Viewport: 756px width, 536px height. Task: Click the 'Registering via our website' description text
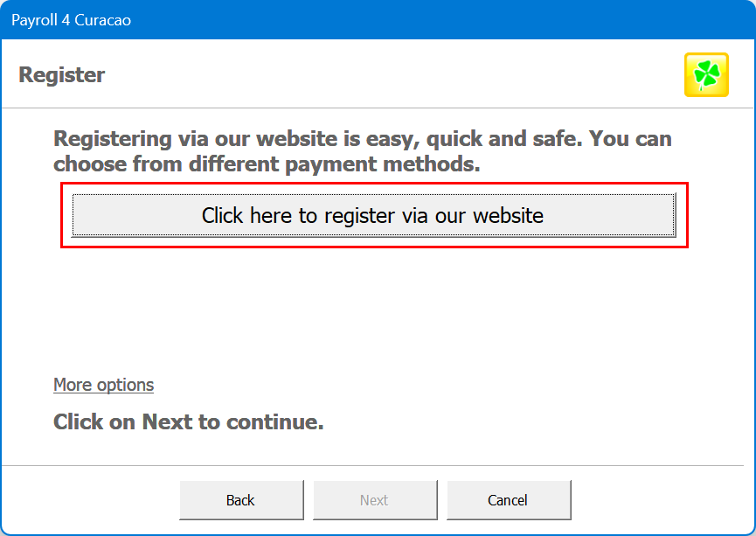click(x=362, y=139)
